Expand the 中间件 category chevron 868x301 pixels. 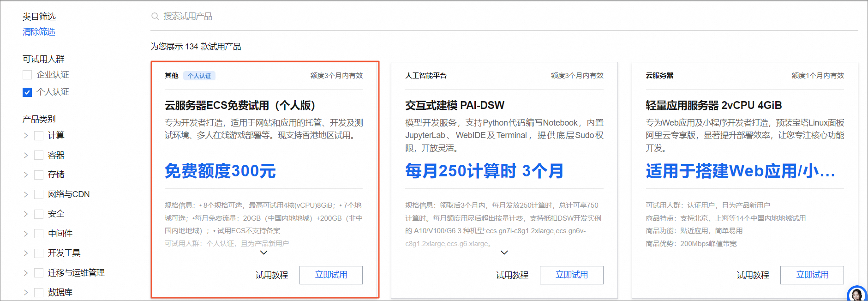pyautogui.click(x=26, y=234)
